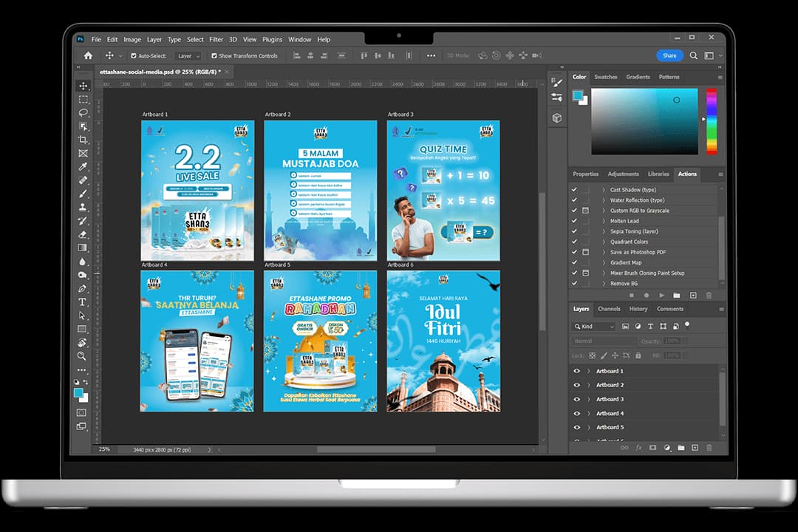This screenshot has height=532, width=798.
Task: Click the Share button
Action: [x=669, y=55]
